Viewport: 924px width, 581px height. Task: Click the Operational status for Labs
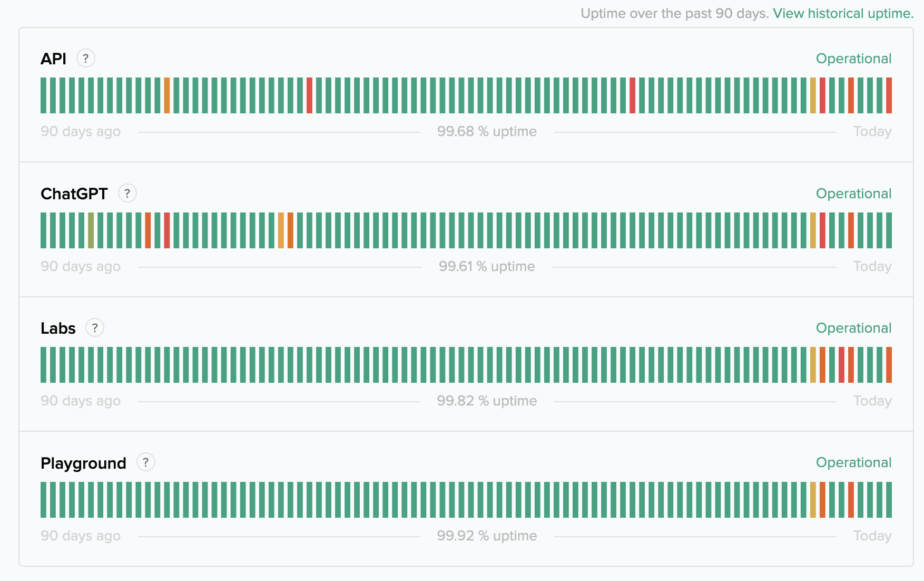(853, 328)
